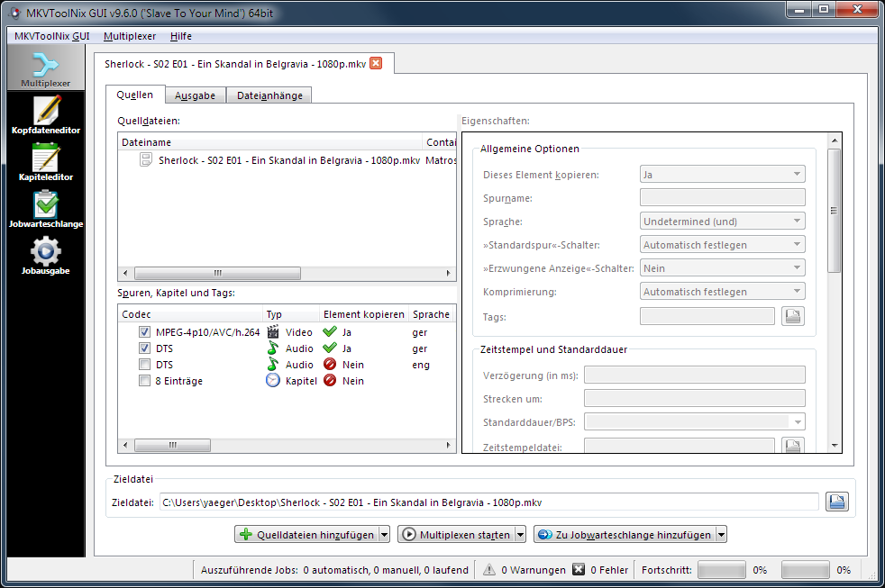Click the audio note icon of ger DTS track
885x588 pixels.
273,348
